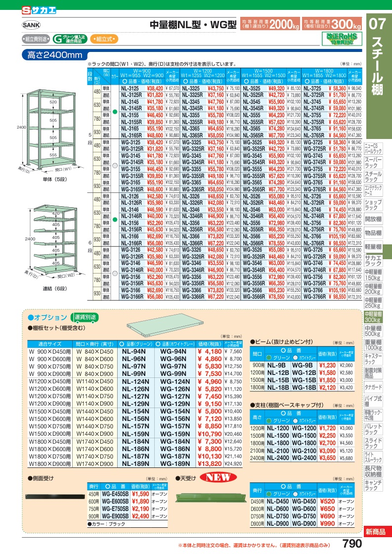This screenshot has height=554, width=392.
Task: Click the 改正RoHS compliance badge
Action: click(x=342, y=39)
